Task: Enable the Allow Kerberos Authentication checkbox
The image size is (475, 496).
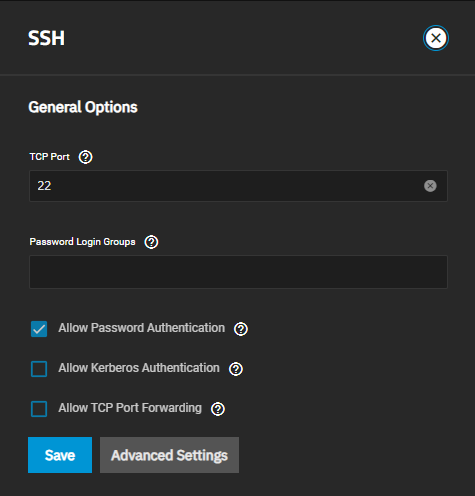Action: click(x=39, y=369)
